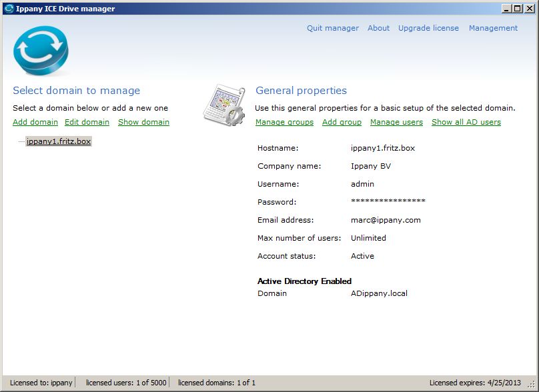Click username value admin
This screenshot has height=392, width=539.
tap(362, 184)
